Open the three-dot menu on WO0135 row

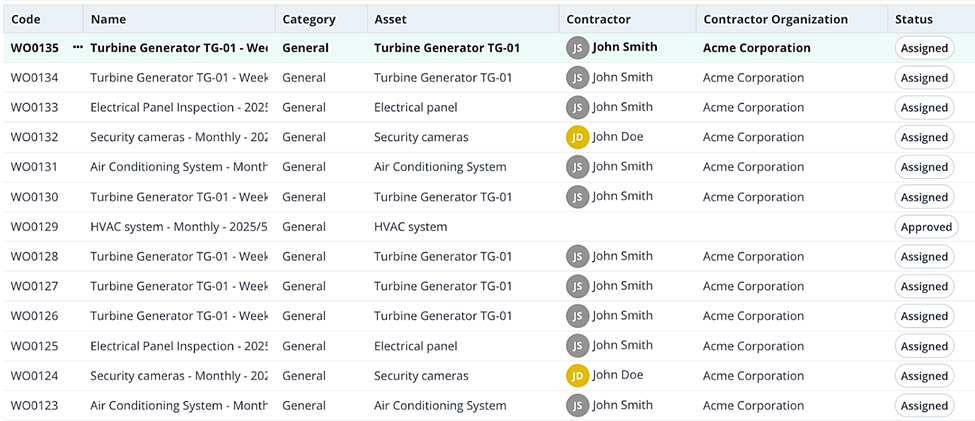pyautogui.click(x=78, y=48)
